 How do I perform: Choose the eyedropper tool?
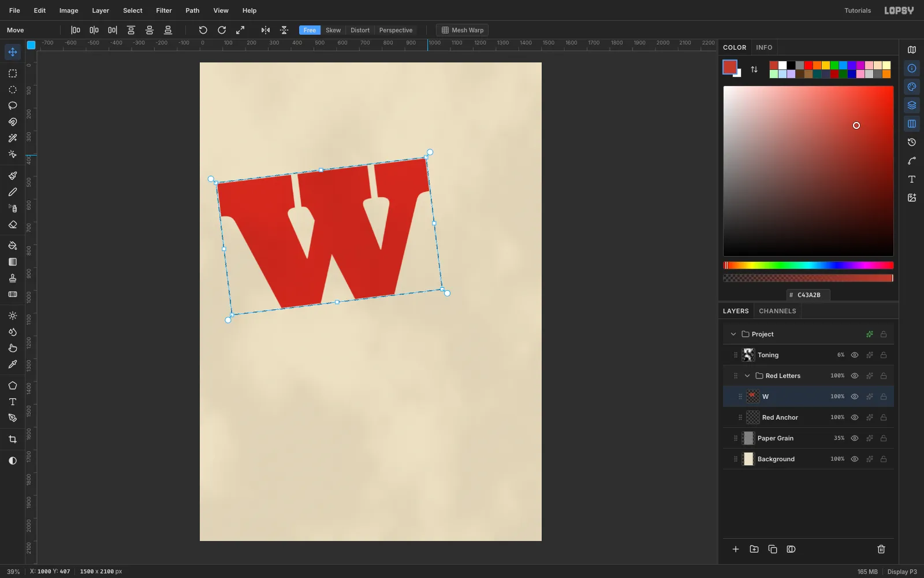click(x=12, y=364)
